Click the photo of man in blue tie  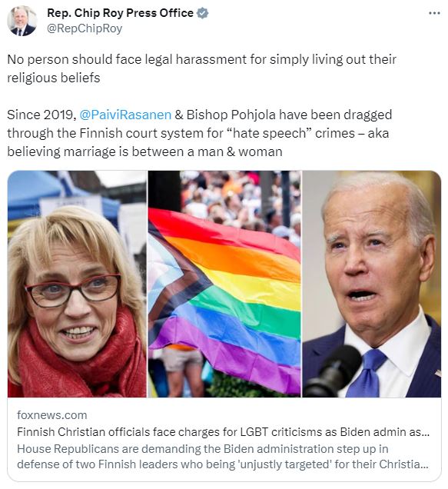(x=372, y=284)
